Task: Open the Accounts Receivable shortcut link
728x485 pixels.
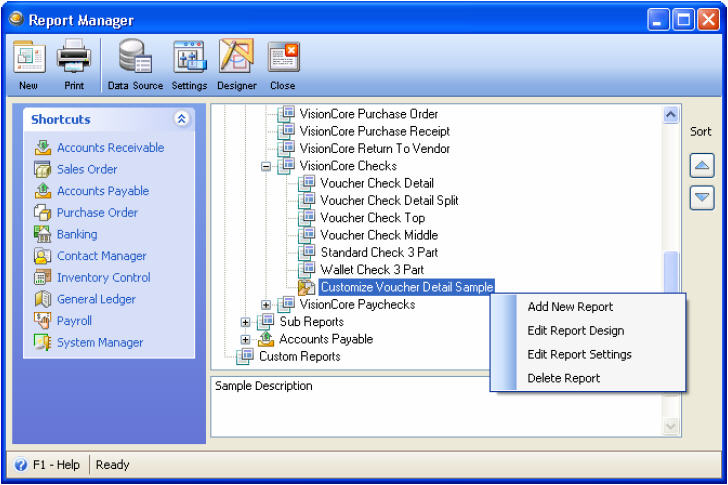Action: (110, 148)
